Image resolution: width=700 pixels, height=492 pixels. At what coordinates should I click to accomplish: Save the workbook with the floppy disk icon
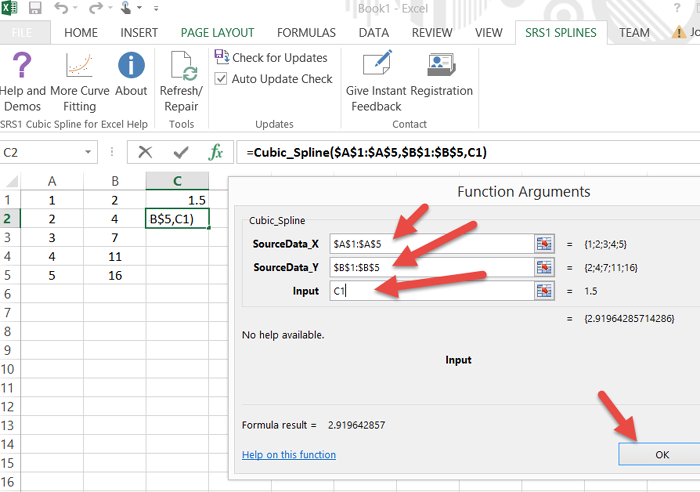35,8
